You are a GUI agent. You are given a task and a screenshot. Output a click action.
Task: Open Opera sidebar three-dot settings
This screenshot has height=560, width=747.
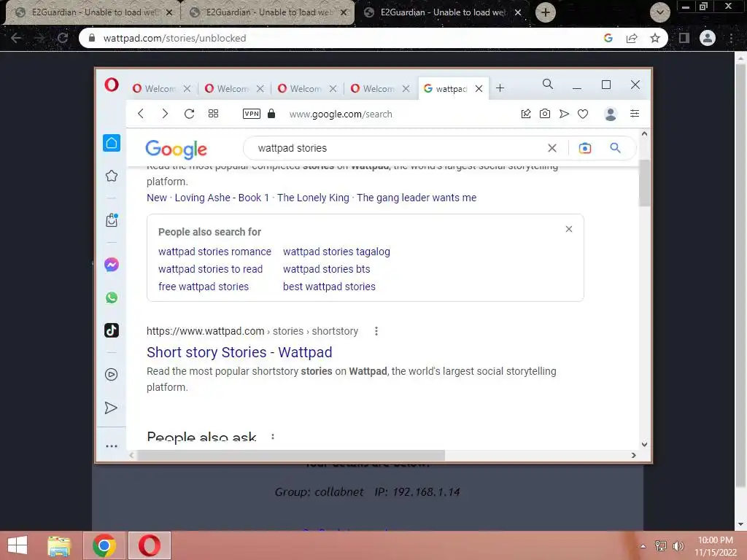tap(112, 446)
